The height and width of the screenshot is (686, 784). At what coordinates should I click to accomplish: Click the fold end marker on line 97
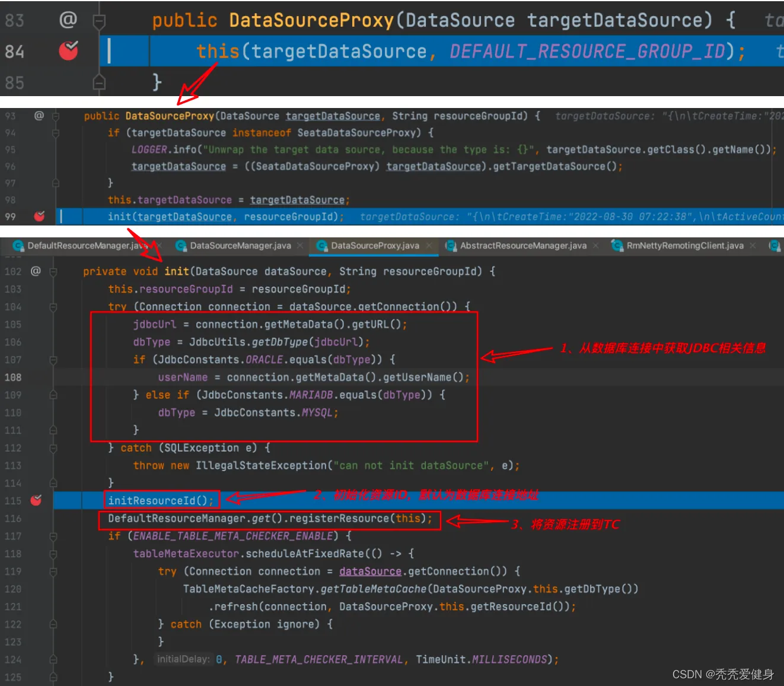tap(56, 183)
